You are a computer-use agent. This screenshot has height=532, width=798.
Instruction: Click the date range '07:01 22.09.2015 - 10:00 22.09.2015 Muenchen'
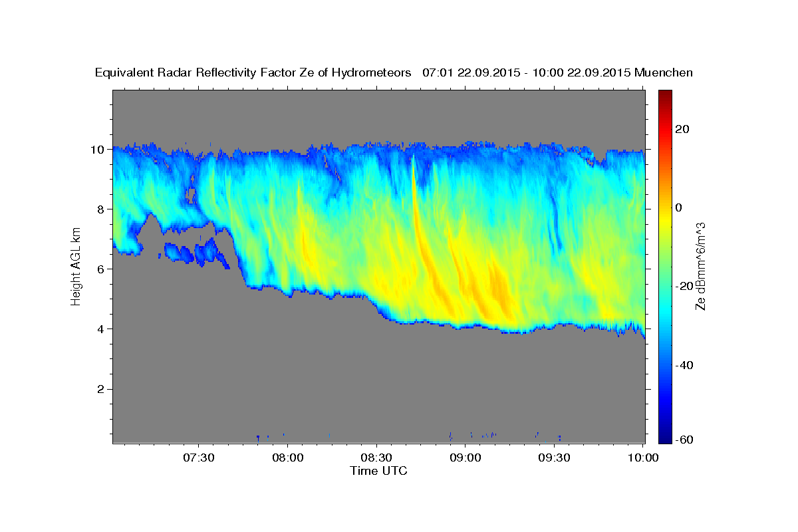[558, 72]
